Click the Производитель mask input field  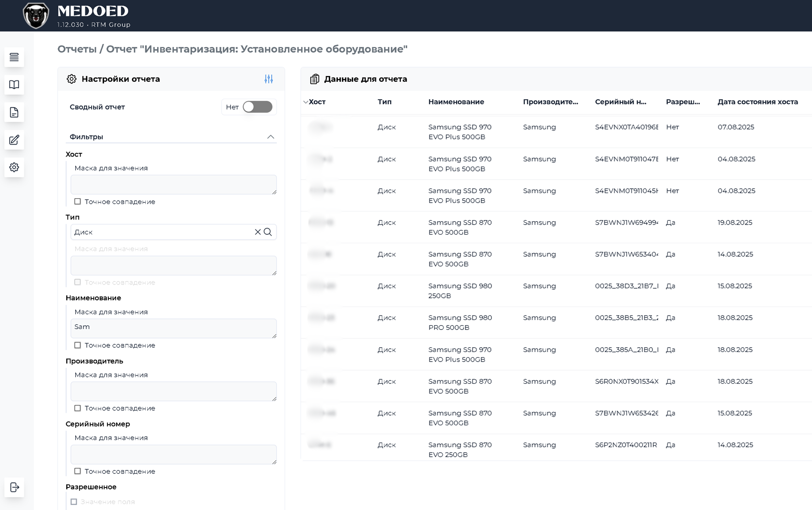pos(174,391)
